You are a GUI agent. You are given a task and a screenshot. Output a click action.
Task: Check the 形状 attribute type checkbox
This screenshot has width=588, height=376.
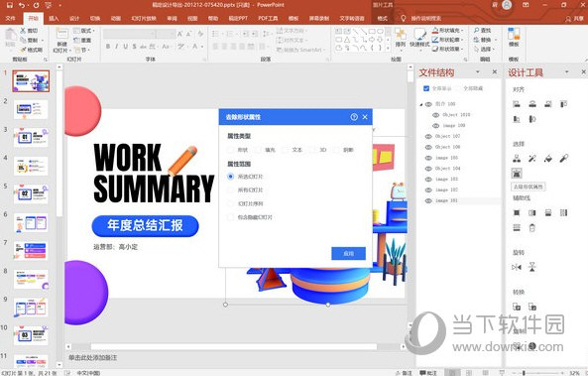click(230, 150)
